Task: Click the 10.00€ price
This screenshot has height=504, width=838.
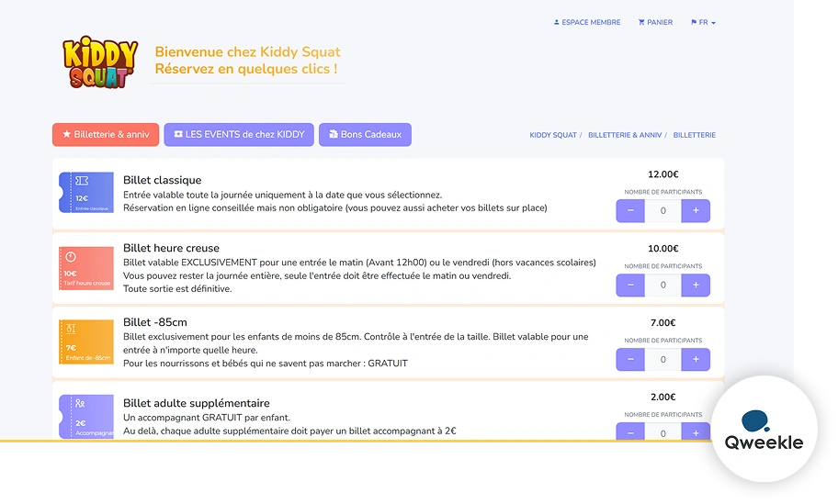Action: point(663,248)
